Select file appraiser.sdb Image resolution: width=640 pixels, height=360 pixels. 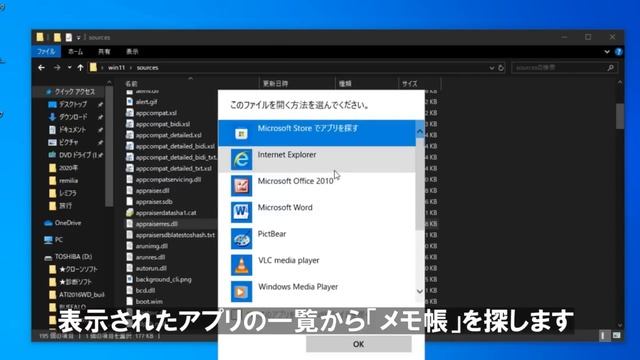pyautogui.click(x=154, y=202)
